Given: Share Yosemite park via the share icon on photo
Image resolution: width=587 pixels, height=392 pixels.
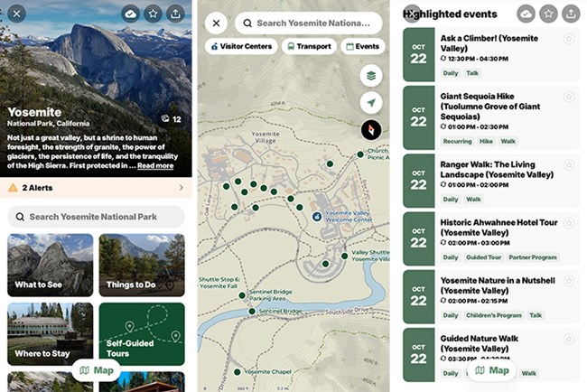Looking at the screenshot, I should (175, 14).
